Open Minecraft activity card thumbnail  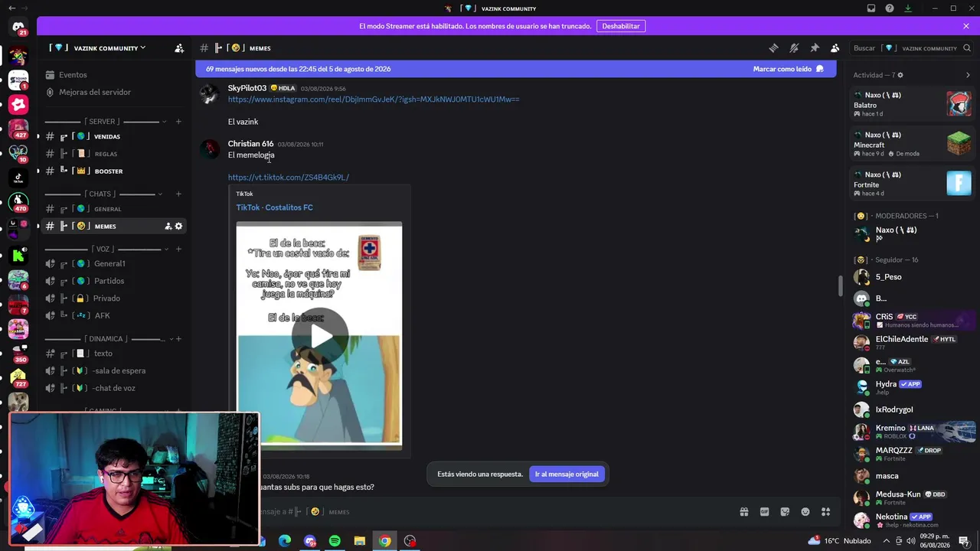pyautogui.click(x=959, y=143)
